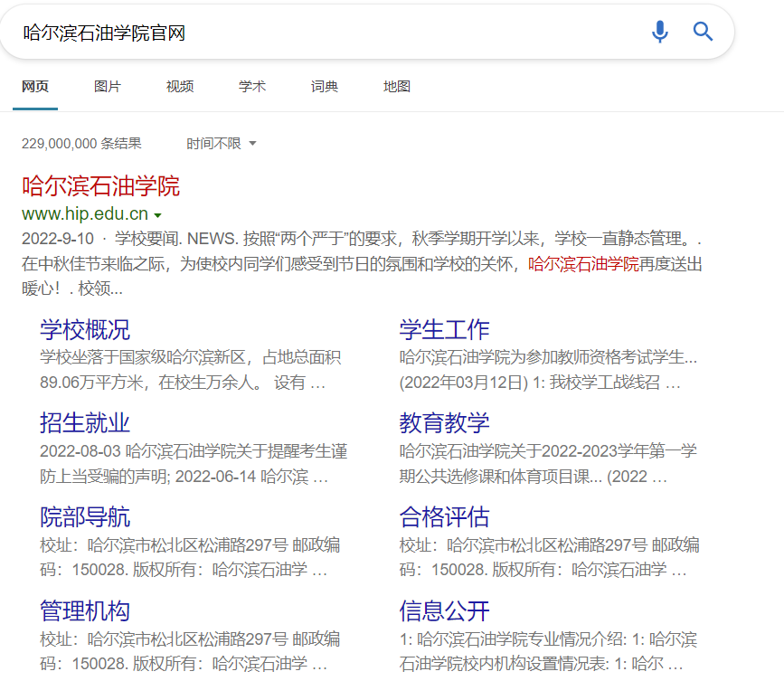
Task: Click the 教育教学 description about 2022-2023学年
Action: click(x=548, y=464)
